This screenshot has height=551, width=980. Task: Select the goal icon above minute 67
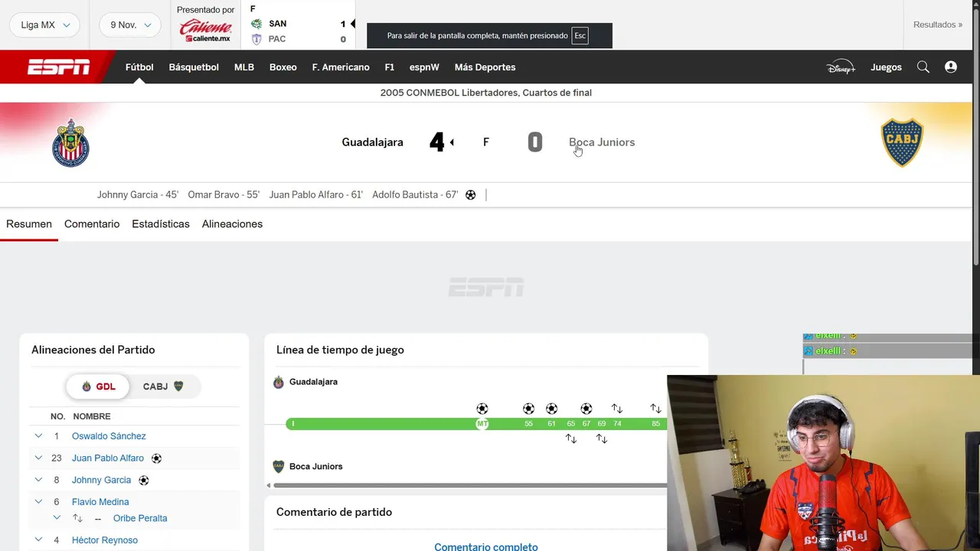pos(586,409)
